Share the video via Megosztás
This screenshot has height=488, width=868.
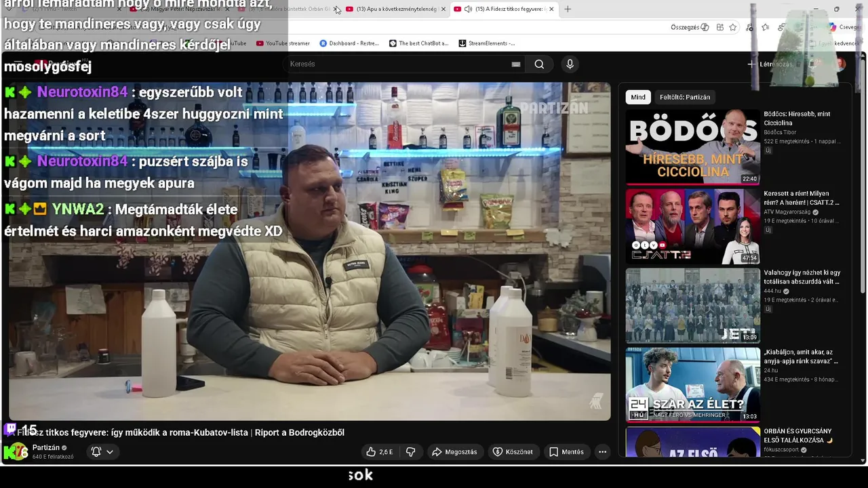454,452
